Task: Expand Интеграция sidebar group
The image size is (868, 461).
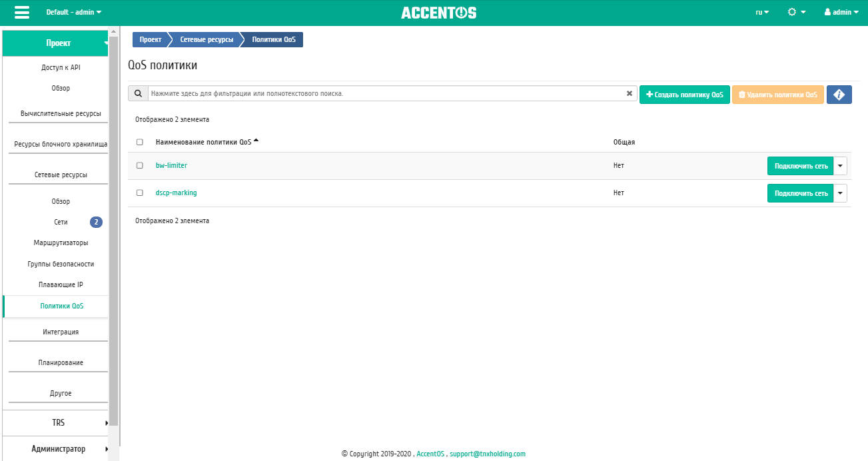Action: pyautogui.click(x=61, y=332)
